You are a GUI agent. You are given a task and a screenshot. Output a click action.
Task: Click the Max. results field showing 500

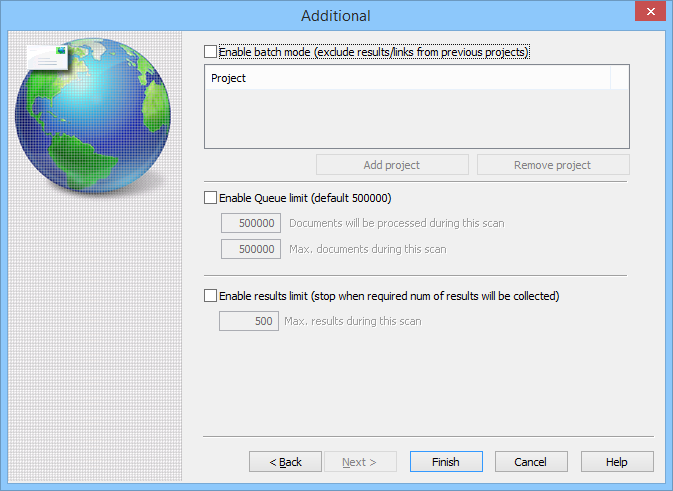251,321
